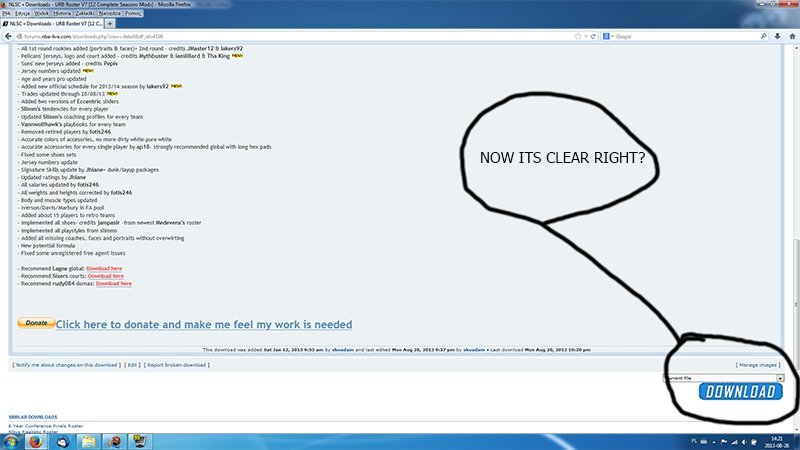Open the volume speaker tray icon
The image size is (800, 450).
[x=744, y=442]
